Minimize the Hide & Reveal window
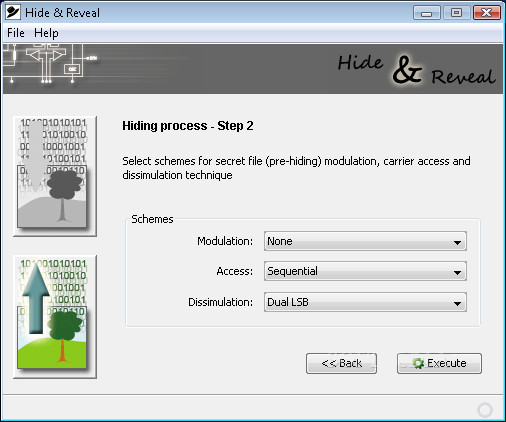Screen dimensions: 506x422 [426, 13]
